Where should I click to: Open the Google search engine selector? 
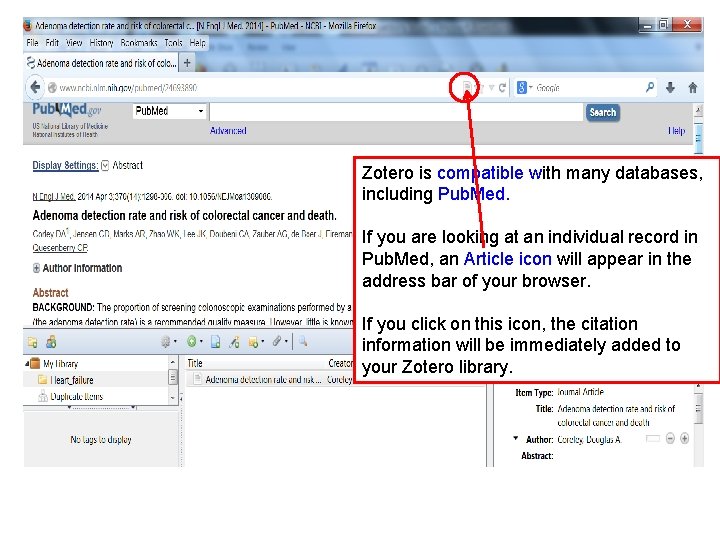pos(524,87)
